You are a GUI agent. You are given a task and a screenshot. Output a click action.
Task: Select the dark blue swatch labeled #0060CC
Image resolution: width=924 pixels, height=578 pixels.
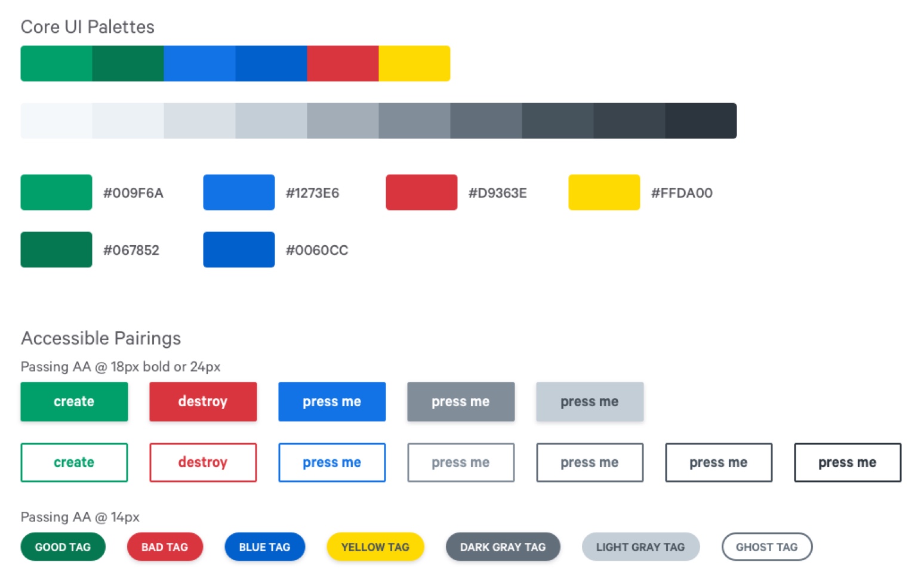(239, 249)
